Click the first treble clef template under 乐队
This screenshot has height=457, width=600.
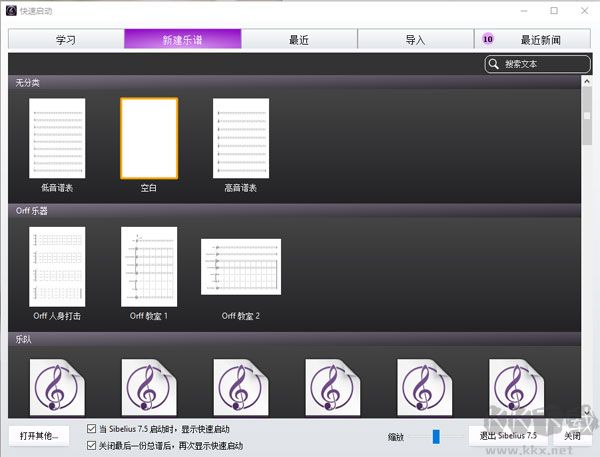click(x=57, y=386)
